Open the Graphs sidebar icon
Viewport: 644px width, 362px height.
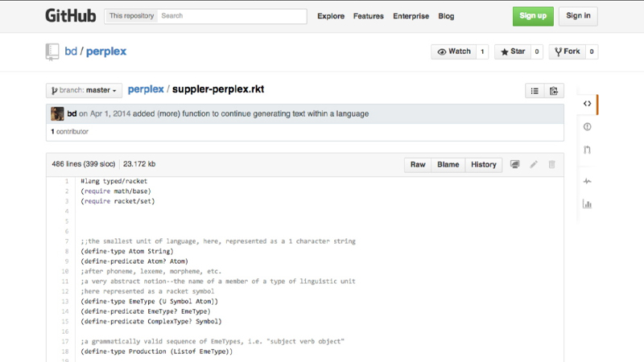click(x=588, y=204)
